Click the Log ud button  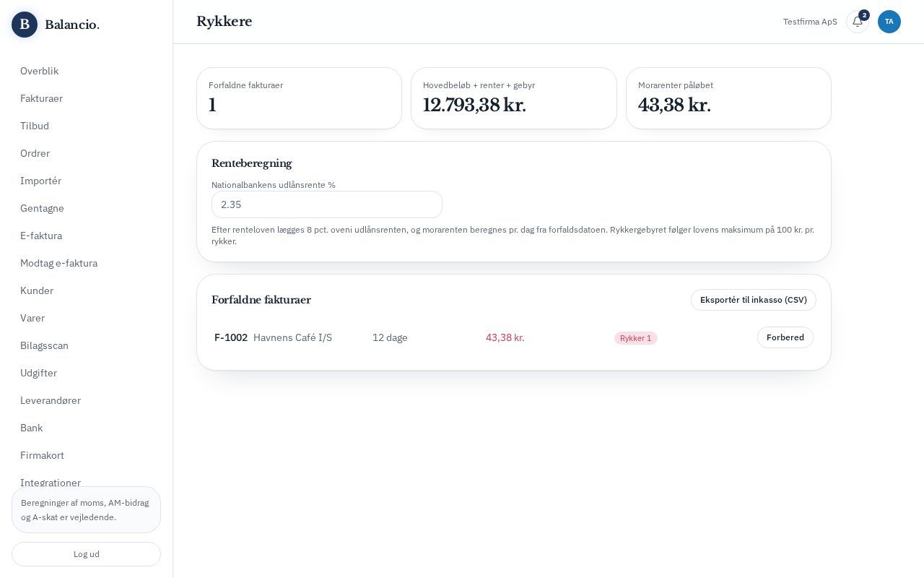(86, 554)
